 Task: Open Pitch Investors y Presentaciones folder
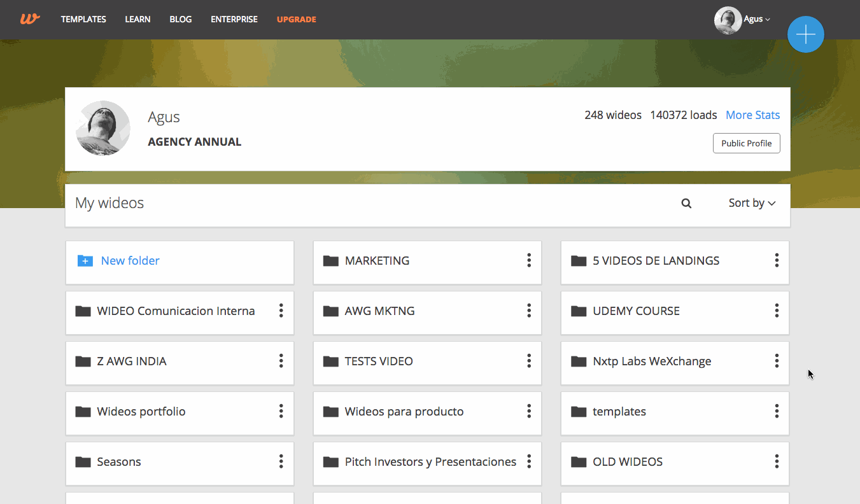[430, 462]
